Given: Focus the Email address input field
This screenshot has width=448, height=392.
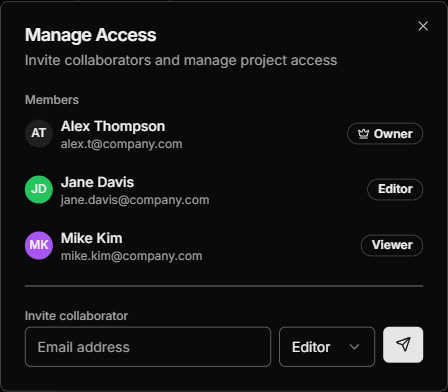Looking at the screenshot, I should [x=148, y=347].
